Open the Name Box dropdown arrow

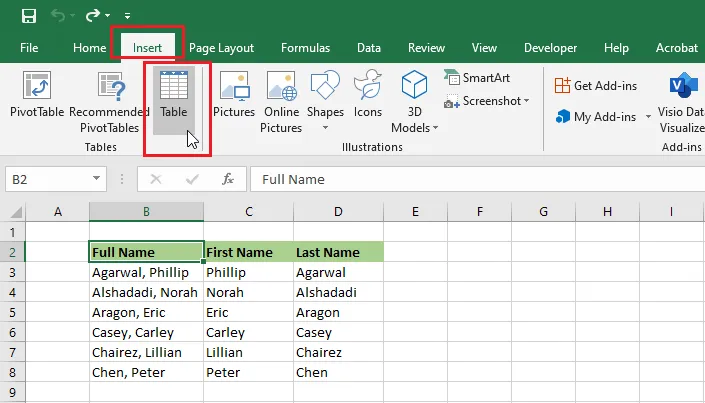pyautogui.click(x=96, y=179)
